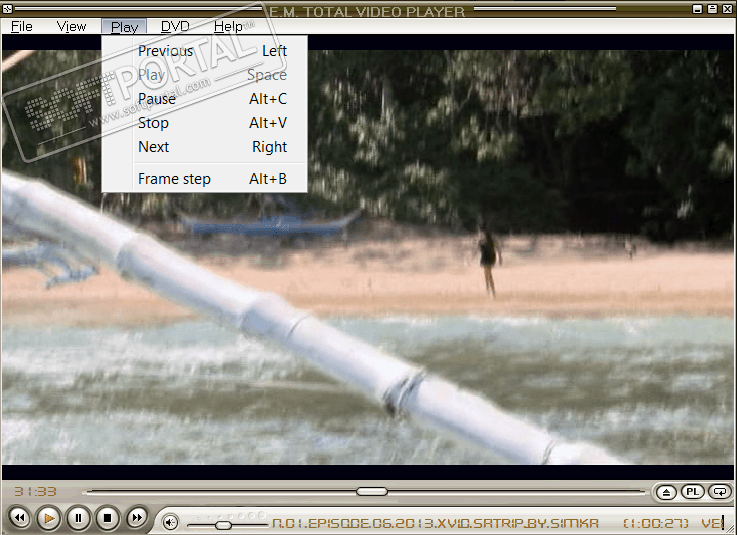
Task: Select Pause in the Play menu
Action: [204, 99]
